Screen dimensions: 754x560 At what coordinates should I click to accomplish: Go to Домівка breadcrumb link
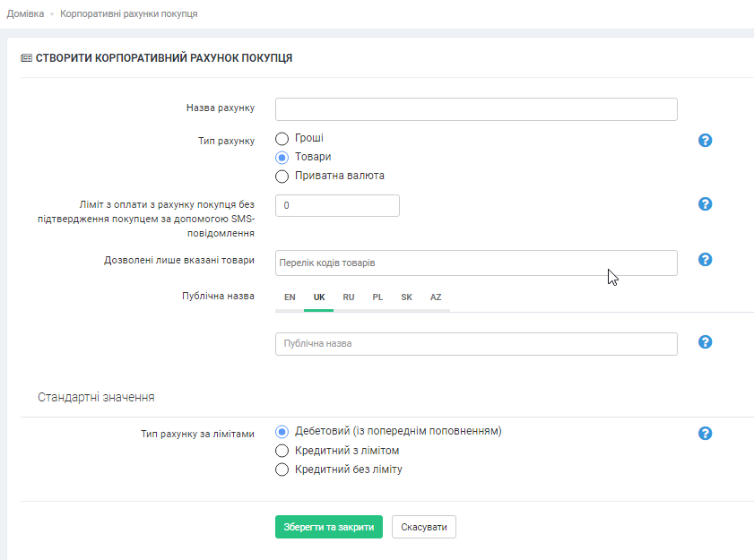pyautogui.click(x=25, y=14)
